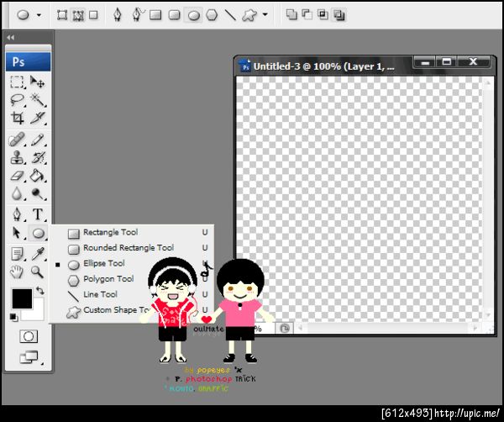Select the Rectangular Marquee tool
Image resolution: width=504 pixels, height=422 pixels.
(x=17, y=82)
